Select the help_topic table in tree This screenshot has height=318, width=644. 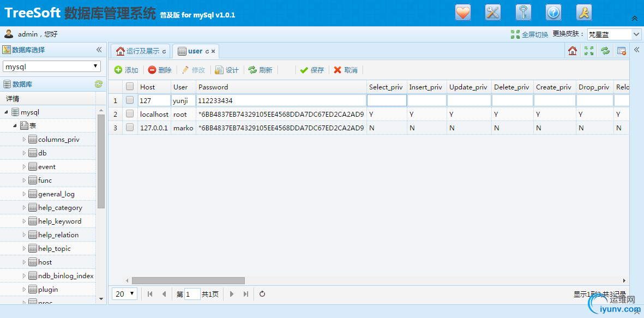tap(54, 249)
